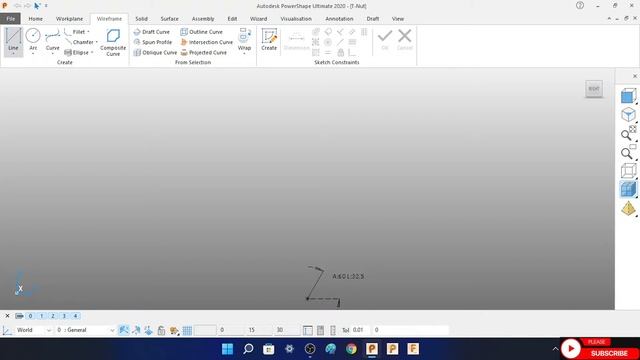Select the Curve tool
640x360 pixels.
[53, 41]
